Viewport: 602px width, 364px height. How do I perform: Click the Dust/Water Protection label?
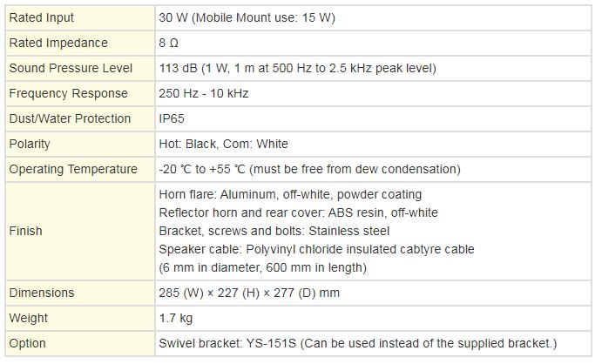[x=70, y=118]
